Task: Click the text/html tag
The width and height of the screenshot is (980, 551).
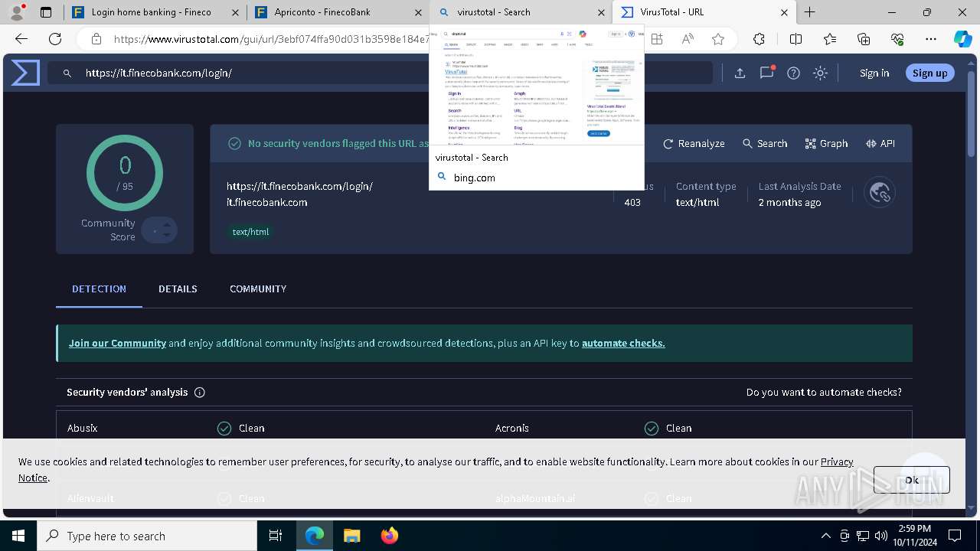Action: click(x=251, y=232)
